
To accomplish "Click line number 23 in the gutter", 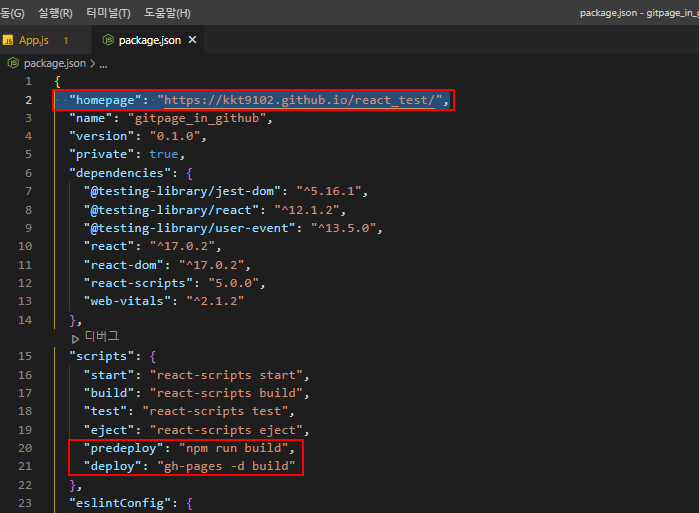I will (x=25, y=503).
